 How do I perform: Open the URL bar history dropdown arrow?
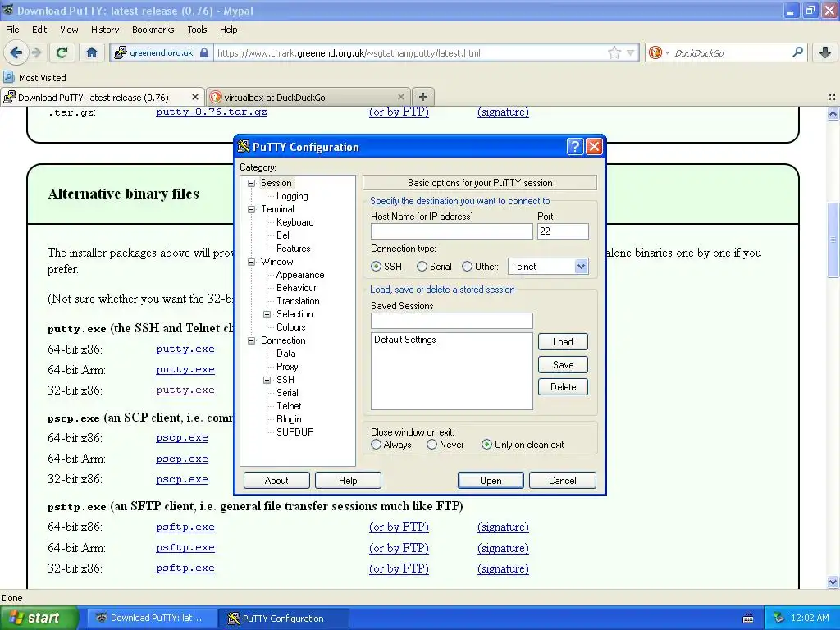point(631,52)
